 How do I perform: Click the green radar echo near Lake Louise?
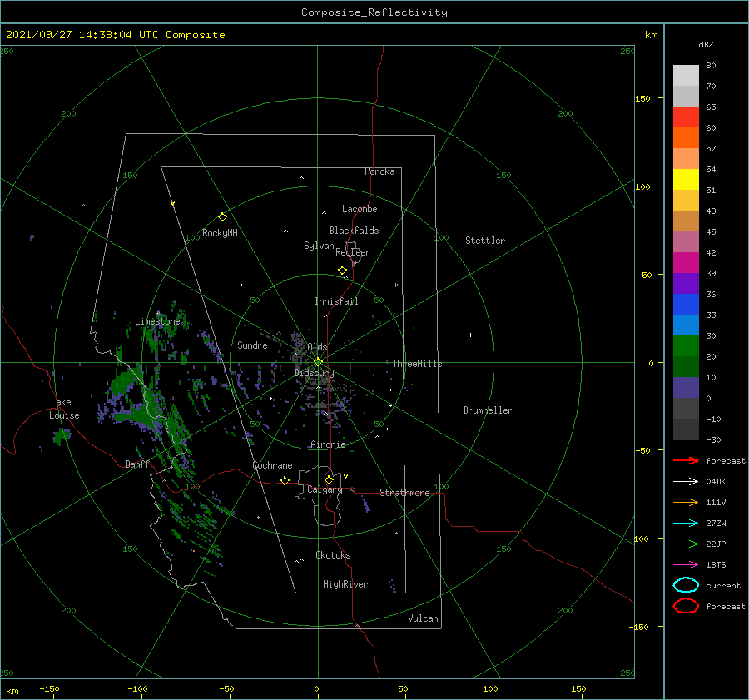(x=62, y=436)
